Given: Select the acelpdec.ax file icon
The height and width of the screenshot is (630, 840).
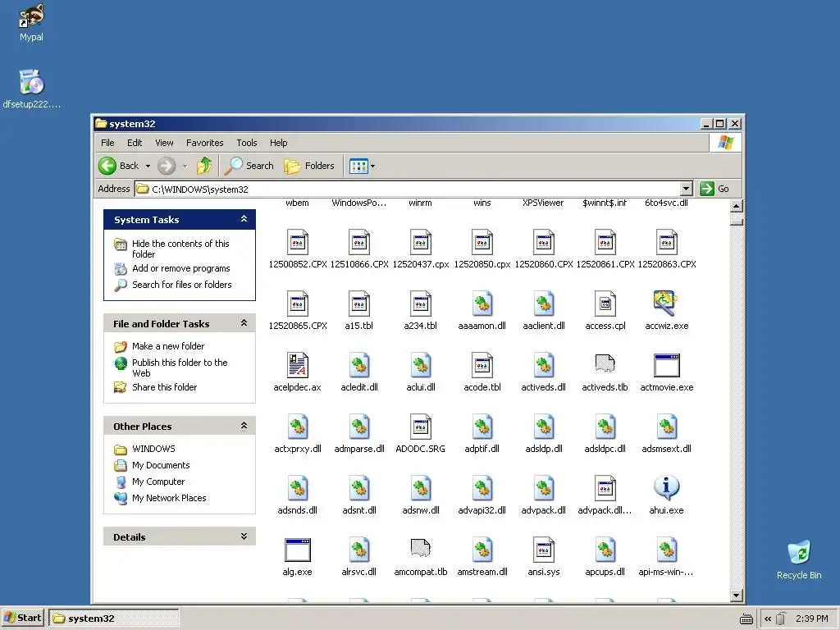Looking at the screenshot, I should (297, 365).
